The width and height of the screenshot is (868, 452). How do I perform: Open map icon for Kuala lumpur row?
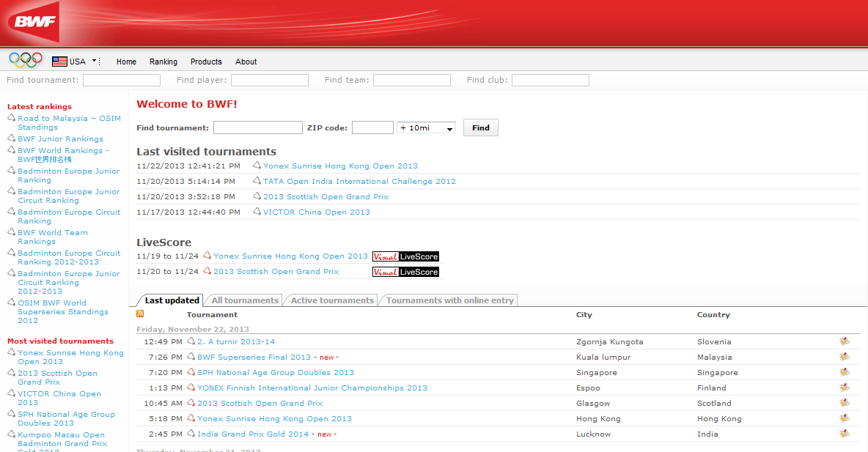pos(845,357)
